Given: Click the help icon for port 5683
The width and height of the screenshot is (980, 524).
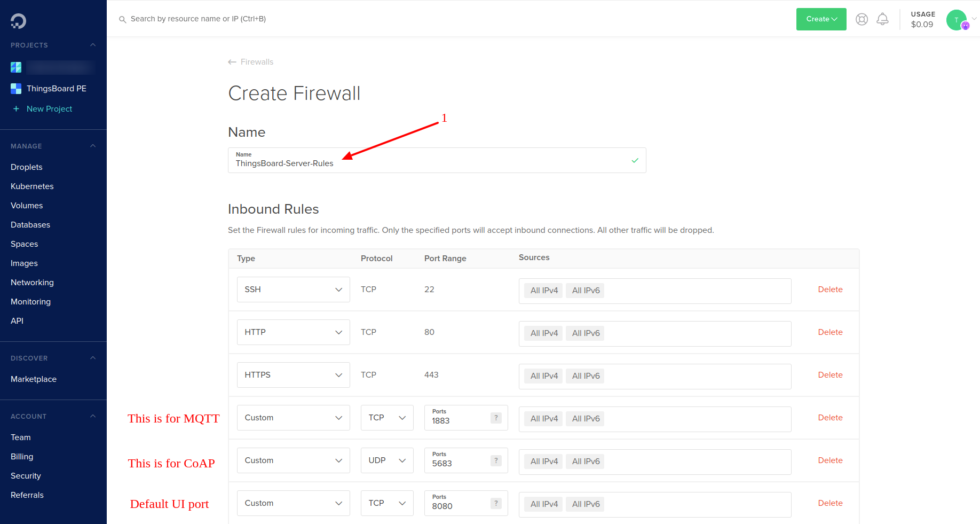Looking at the screenshot, I should click(x=496, y=460).
